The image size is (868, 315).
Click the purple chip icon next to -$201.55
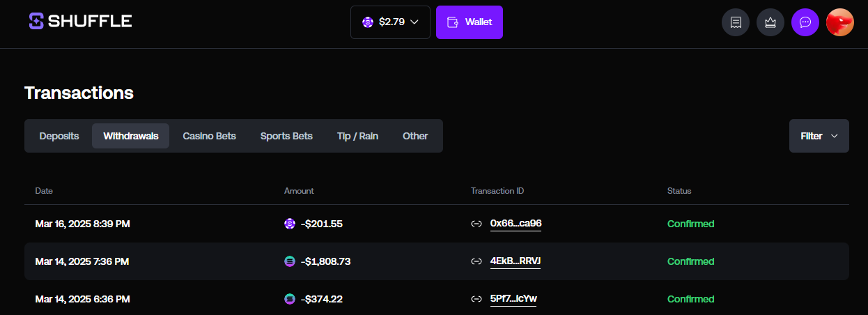tap(290, 224)
